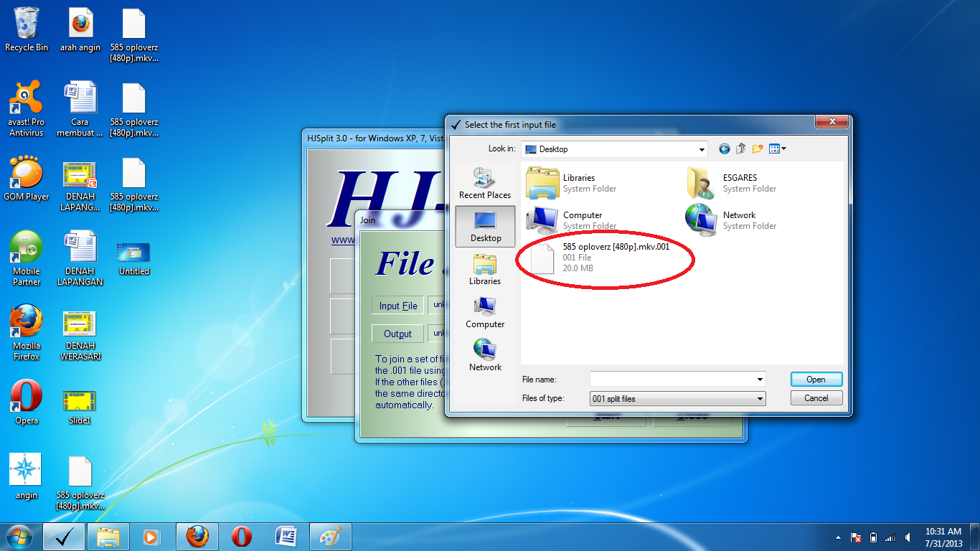Open Windows Media Player from taskbar

click(151, 537)
